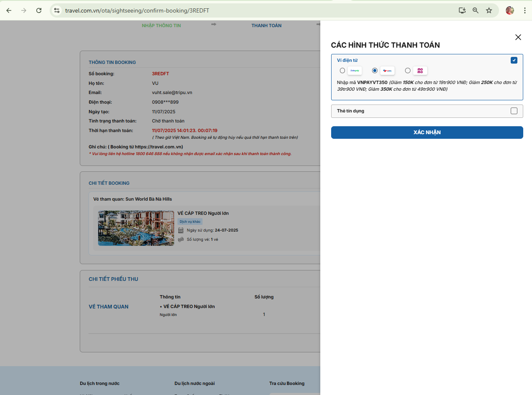This screenshot has height=395, width=532.
Task: Expand the Thẻ tín dụng payment section
Action: (418, 111)
